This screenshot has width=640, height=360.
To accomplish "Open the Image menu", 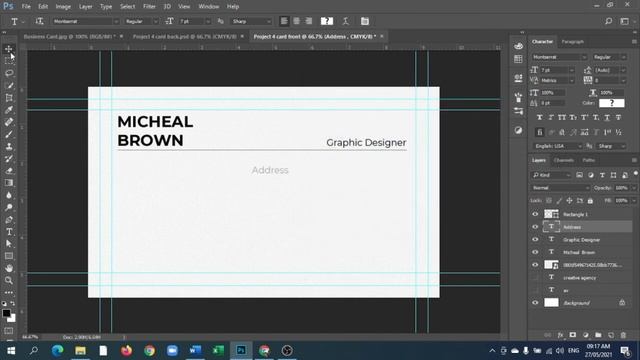I will 63,7.
